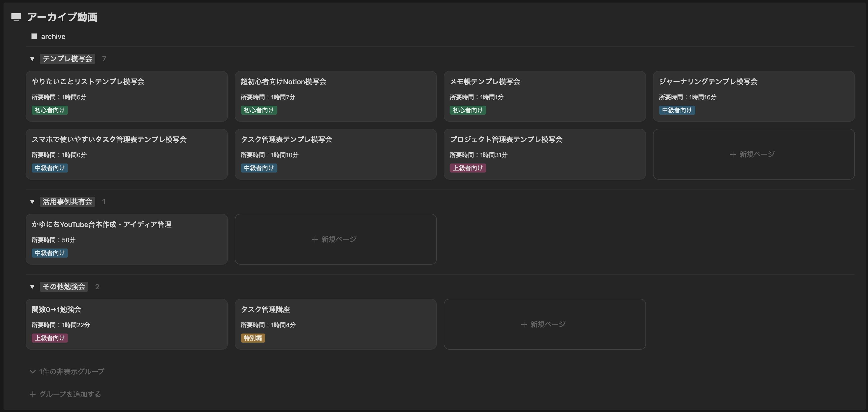Click 特別編 tag on タスク管理講座 card
The image size is (868, 412).
253,338
